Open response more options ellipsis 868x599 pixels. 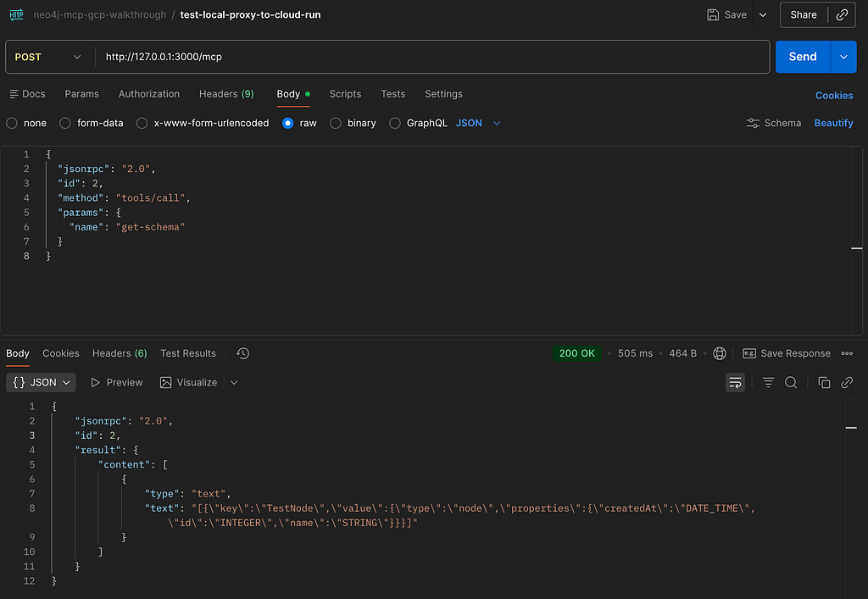847,353
